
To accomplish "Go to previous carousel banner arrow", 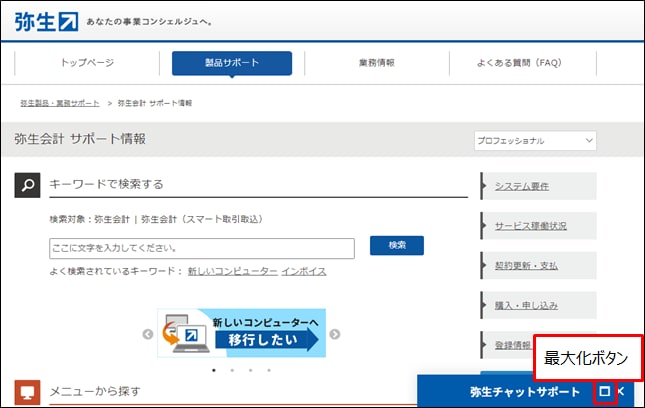I will point(148,334).
